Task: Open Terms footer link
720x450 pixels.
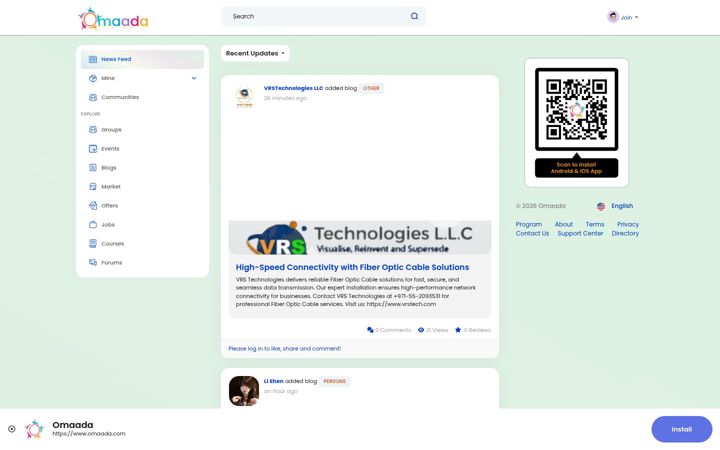Action: tap(595, 225)
